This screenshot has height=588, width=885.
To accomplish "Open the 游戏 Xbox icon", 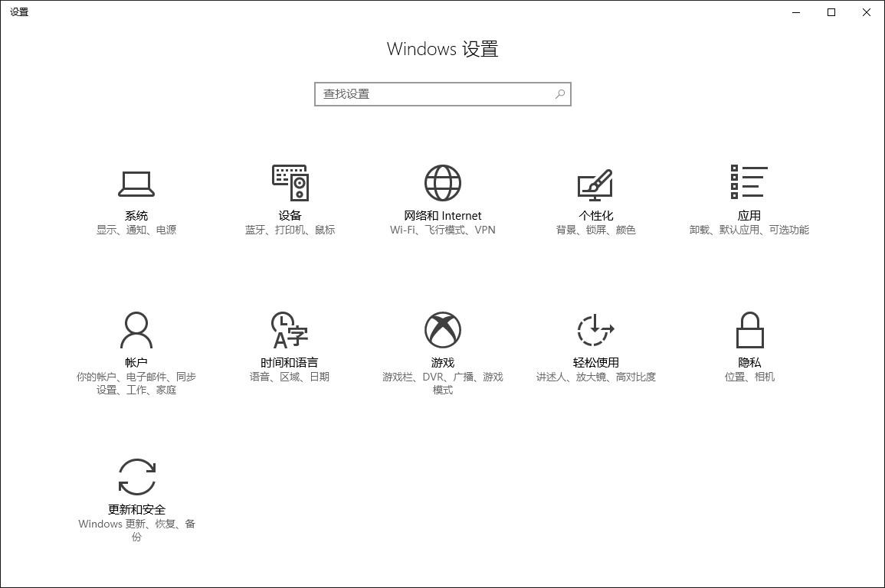I will 443,330.
